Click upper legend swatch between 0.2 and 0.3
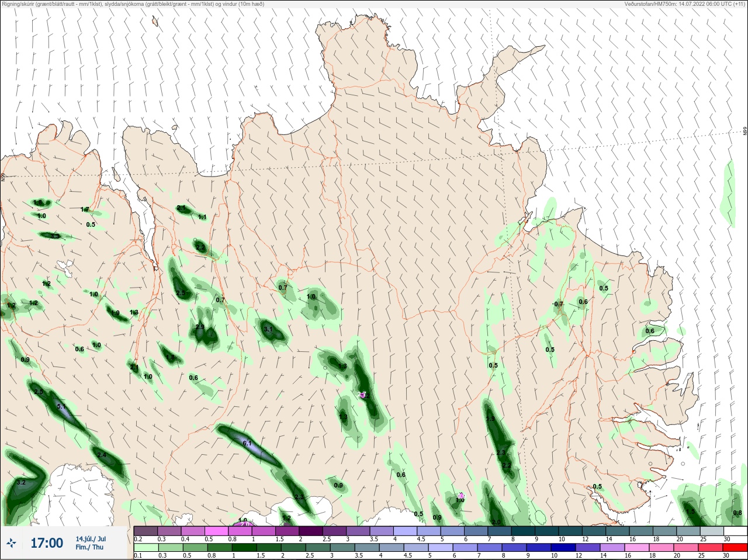Viewport: 748px width, 560px height. [x=146, y=531]
